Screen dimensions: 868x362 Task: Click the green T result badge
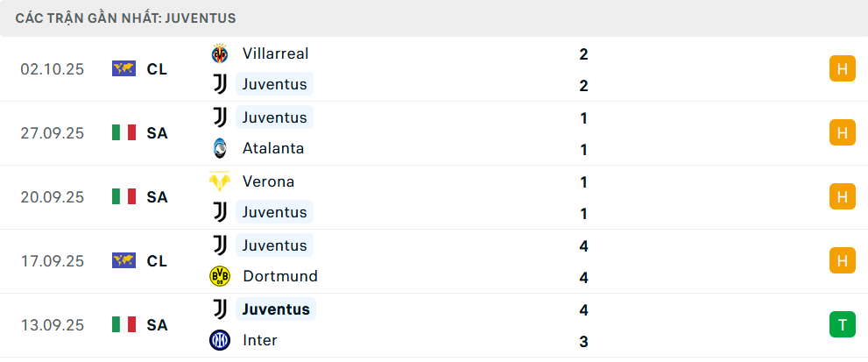(842, 324)
